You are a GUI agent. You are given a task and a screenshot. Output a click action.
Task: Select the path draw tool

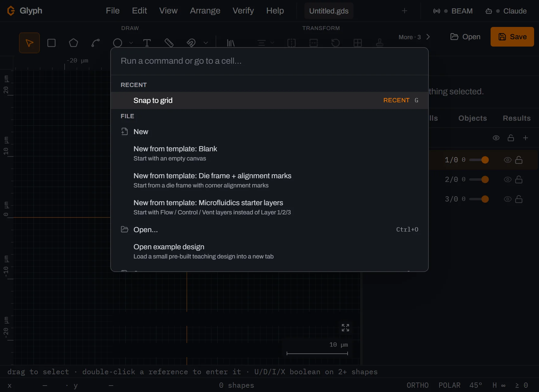click(96, 43)
